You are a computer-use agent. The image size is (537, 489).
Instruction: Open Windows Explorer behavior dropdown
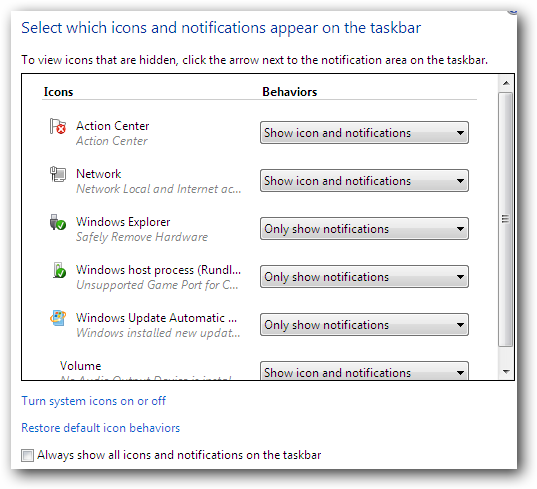(x=364, y=228)
